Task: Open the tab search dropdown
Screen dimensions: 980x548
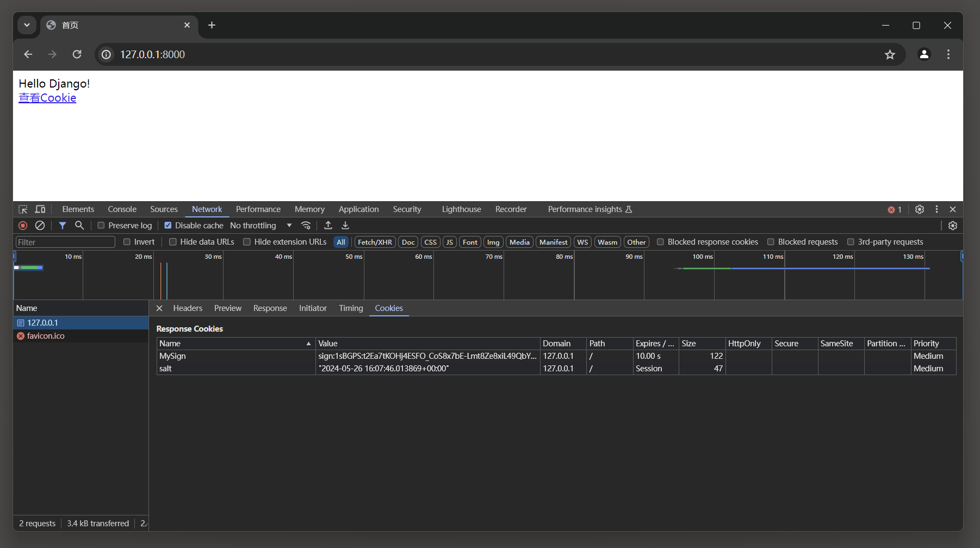Action: click(x=27, y=25)
